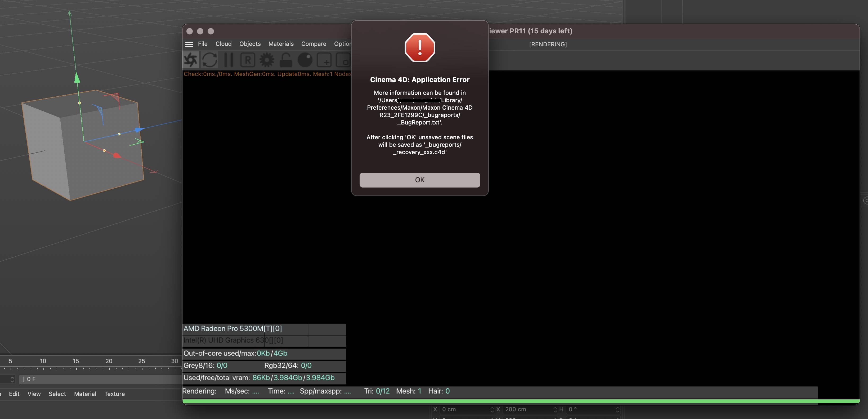Click the Live Viewer title bar text

coord(530,31)
